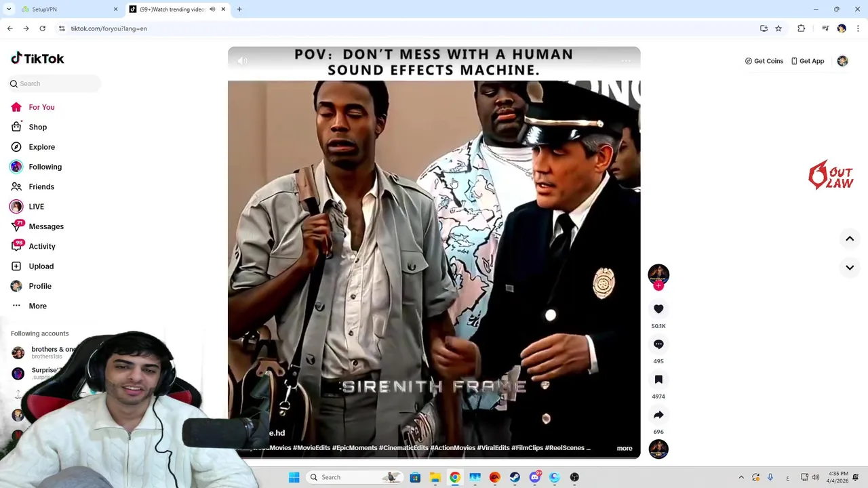
Task: Click the address bar URL
Action: (108, 28)
